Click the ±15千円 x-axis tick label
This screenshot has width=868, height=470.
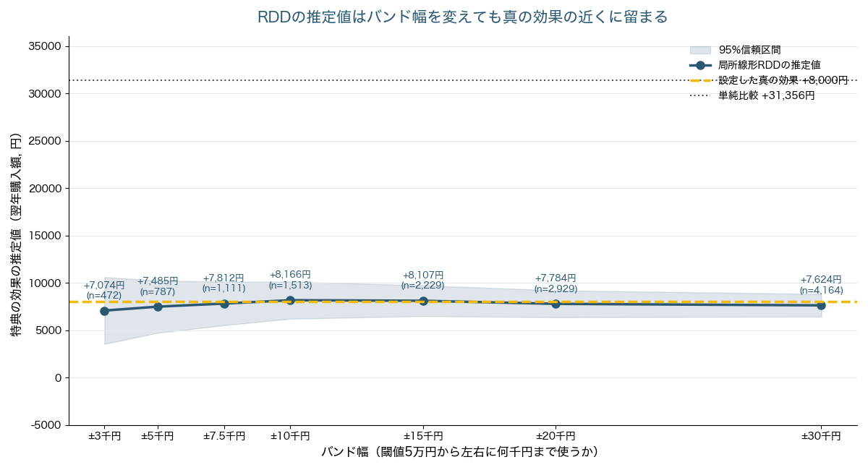point(423,436)
